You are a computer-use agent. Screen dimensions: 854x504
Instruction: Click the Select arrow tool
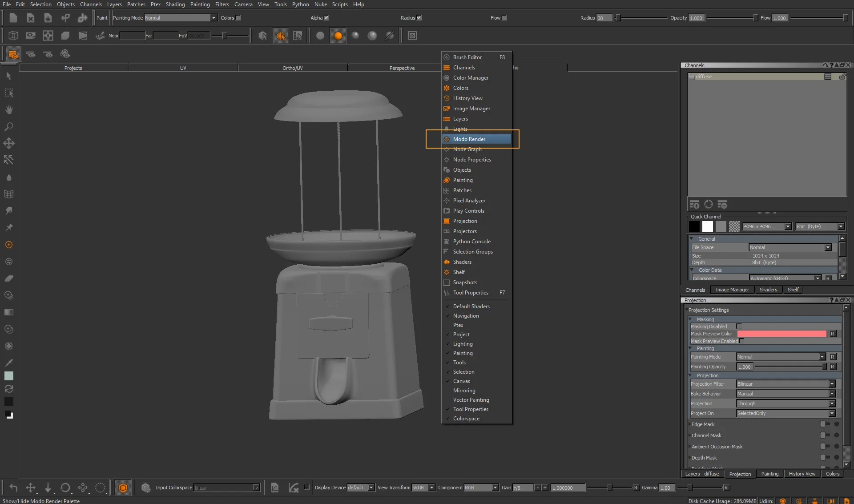click(8, 76)
